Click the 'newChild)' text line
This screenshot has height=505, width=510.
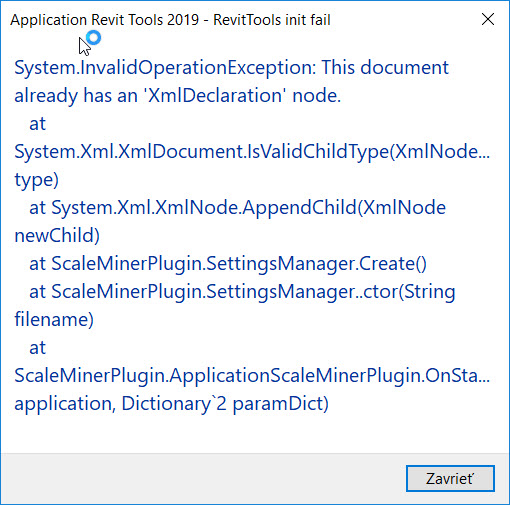[57, 236]
